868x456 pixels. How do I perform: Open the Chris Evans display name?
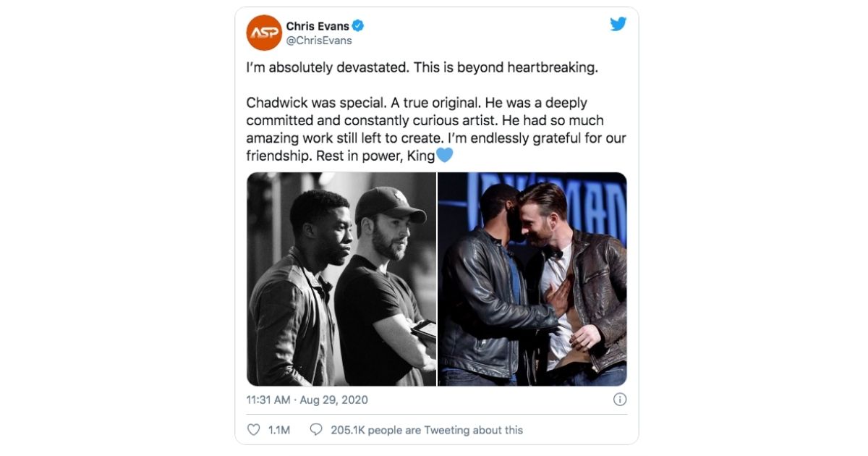pyautogui.click(x=318, y=27)
